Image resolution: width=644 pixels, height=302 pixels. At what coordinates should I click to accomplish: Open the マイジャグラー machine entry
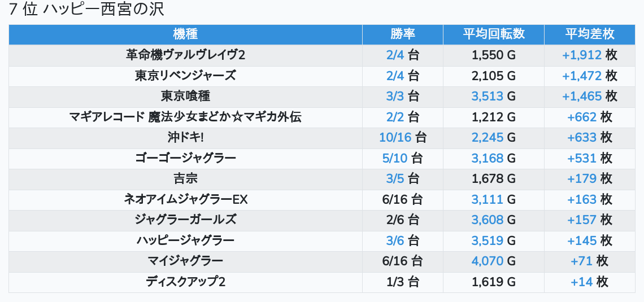(x=185, y=261)
